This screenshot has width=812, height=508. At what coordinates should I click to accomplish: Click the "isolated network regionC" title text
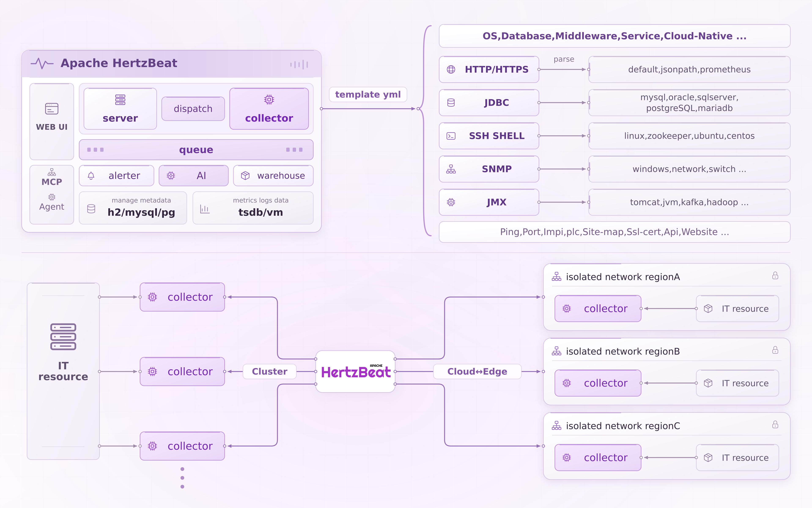(623, 426)
